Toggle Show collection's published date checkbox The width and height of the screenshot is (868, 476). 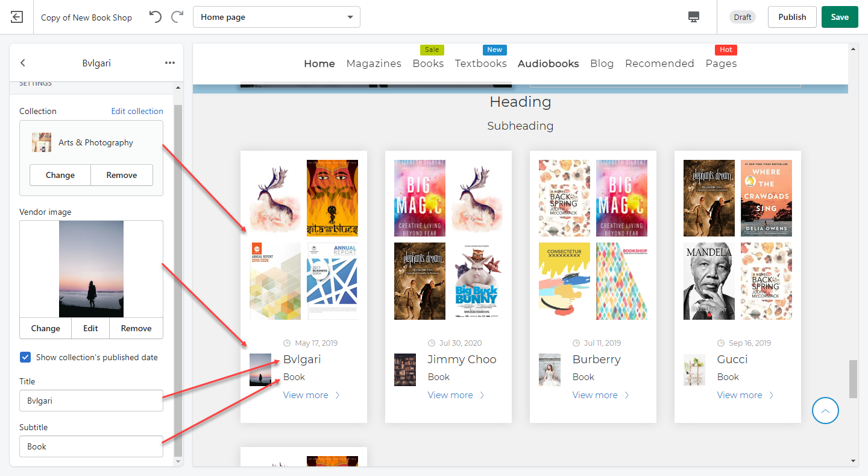tap(25, 357)
